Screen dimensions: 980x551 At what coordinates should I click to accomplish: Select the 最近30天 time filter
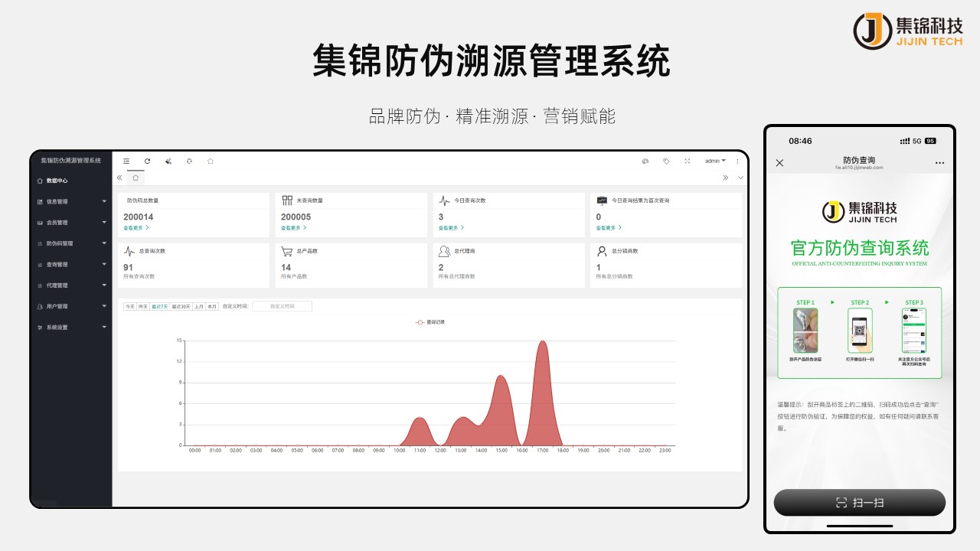(181, 306)
